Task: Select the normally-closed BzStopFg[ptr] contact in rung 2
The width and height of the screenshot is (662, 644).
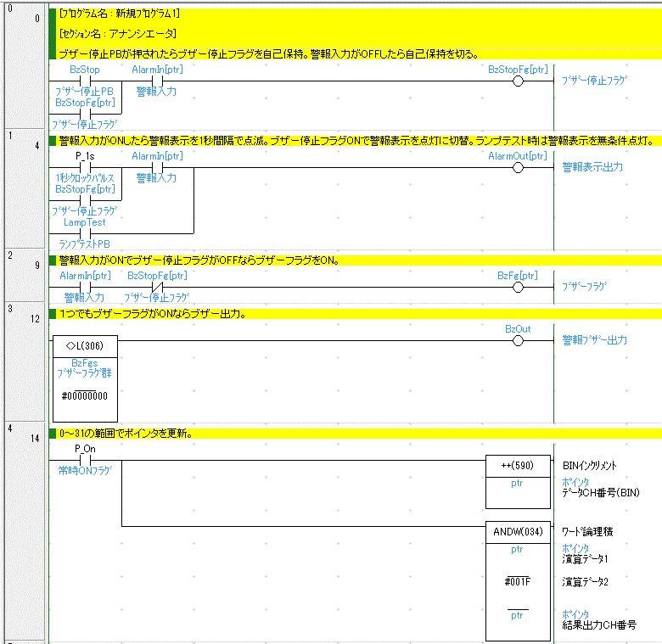Action: click(x=157, y=287)
